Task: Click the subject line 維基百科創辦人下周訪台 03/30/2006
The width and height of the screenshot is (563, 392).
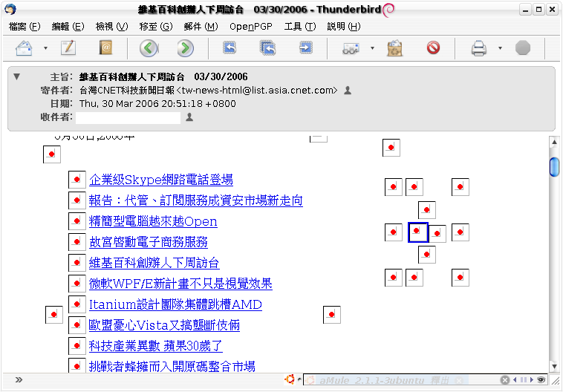Action: pos(163,76)
